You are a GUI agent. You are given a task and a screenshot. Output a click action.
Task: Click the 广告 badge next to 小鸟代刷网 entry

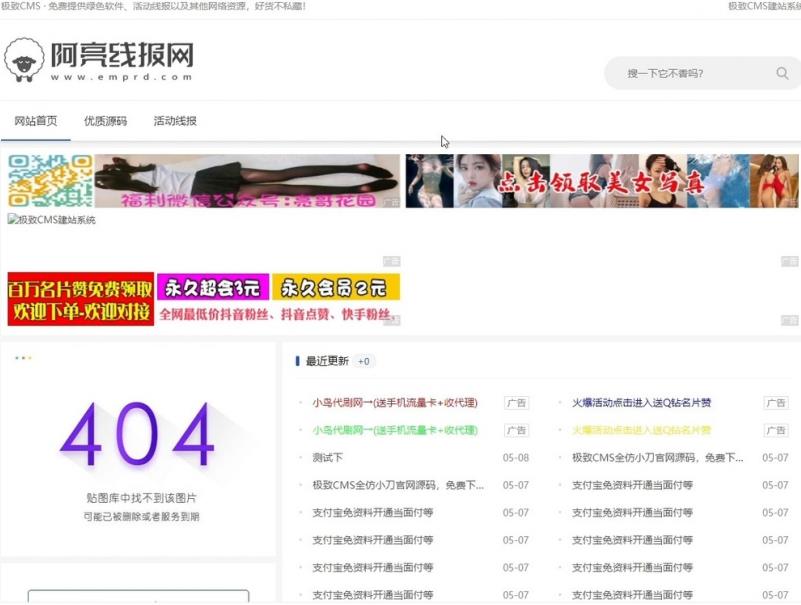[515, 403]
